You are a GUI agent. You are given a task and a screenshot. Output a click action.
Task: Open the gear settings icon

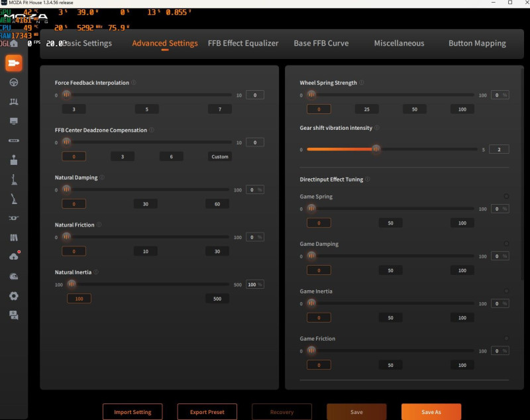[x=13, y=296]
